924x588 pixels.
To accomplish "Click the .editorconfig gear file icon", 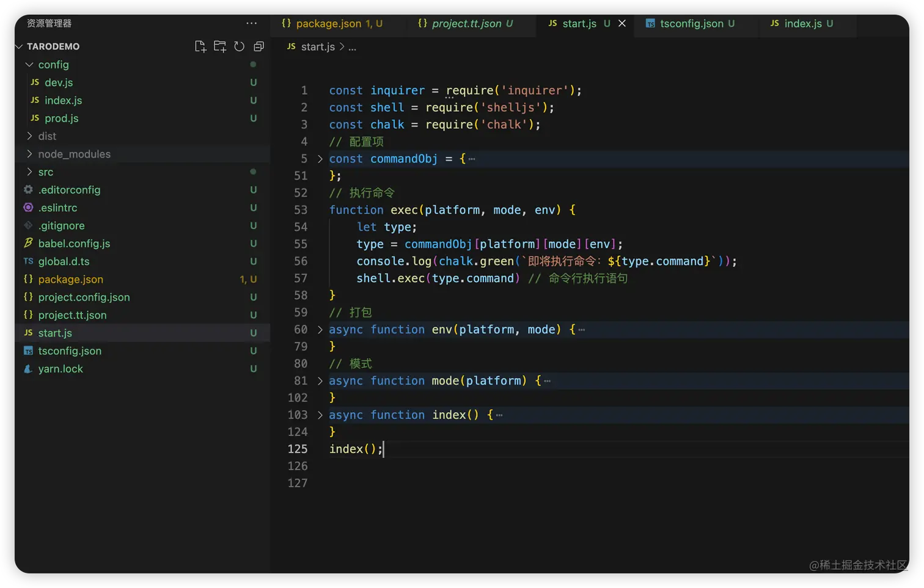I will (28, 190).
